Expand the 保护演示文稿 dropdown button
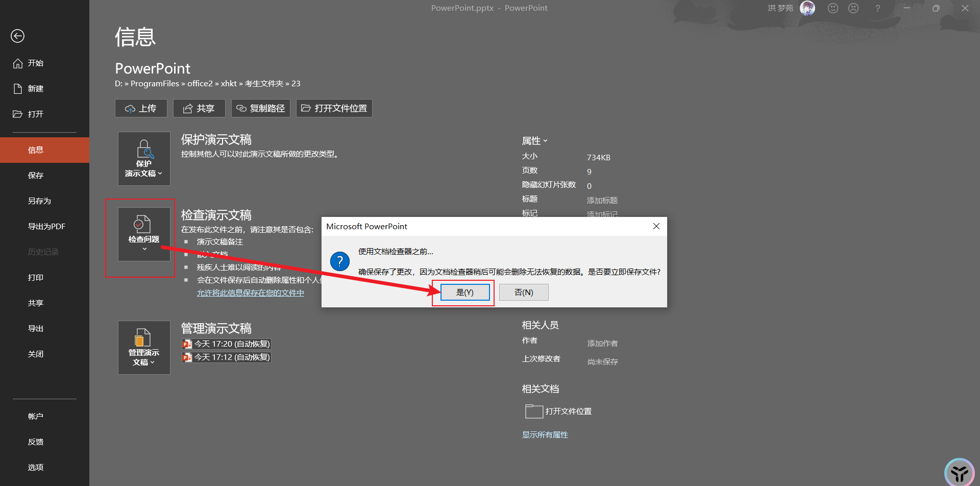This screenshot has height=486, width=980. coord(144,159)
